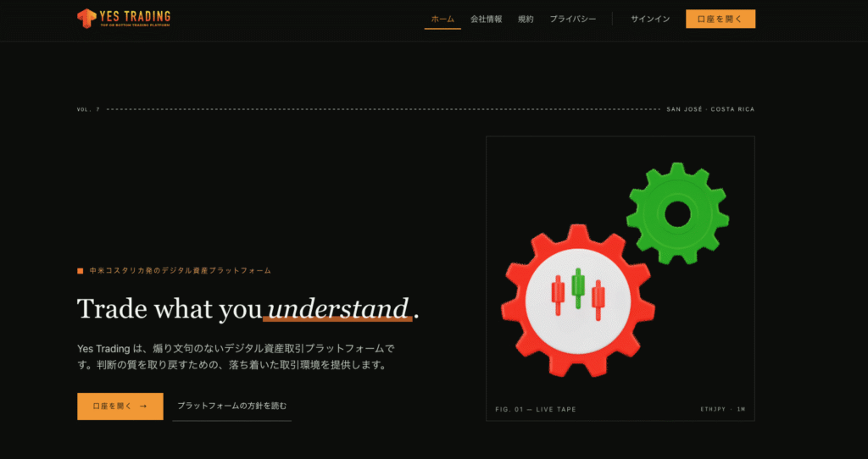Screen dimensions: 868x459
Task: Click the green gear graphic
Action: point(677,213)
